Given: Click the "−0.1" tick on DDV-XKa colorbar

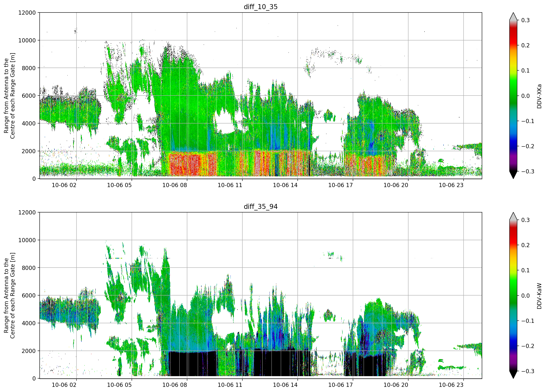Looking at the screenshot, I should pos(528,121).
